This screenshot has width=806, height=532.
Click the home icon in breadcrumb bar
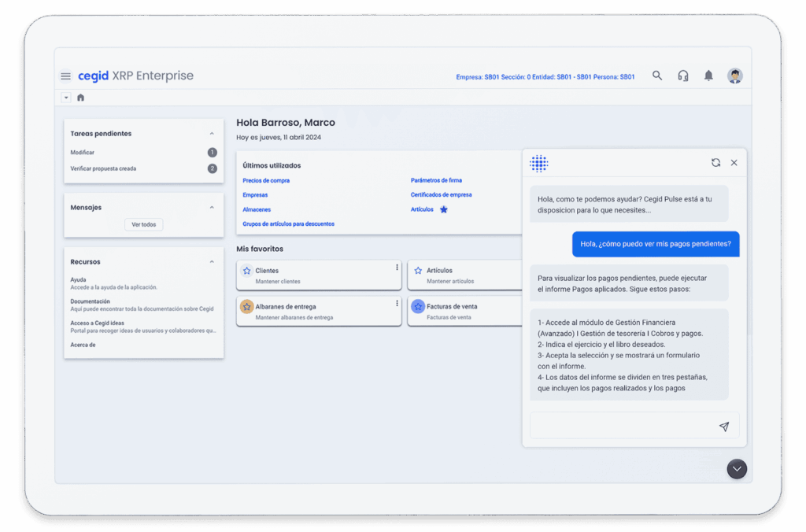click(x=80, y=98)
